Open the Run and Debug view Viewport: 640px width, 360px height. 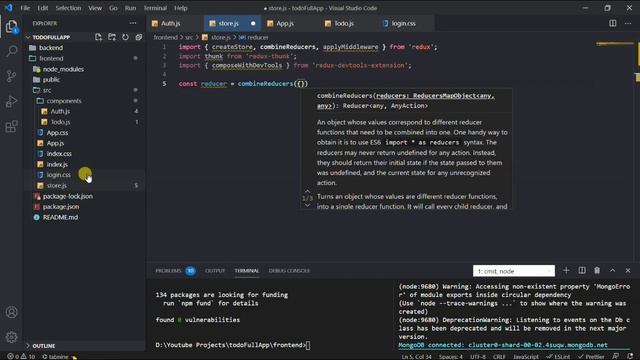click(11, 101)
